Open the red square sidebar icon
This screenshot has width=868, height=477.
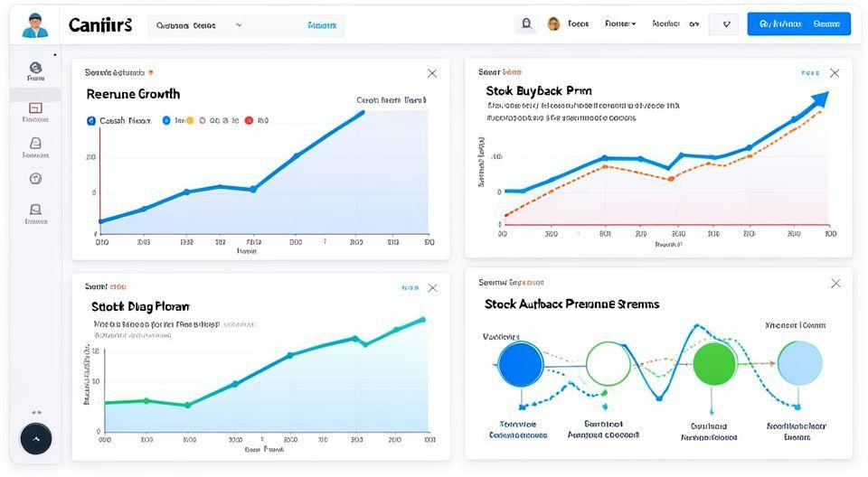pyautogui.click(x=35, y=108)
